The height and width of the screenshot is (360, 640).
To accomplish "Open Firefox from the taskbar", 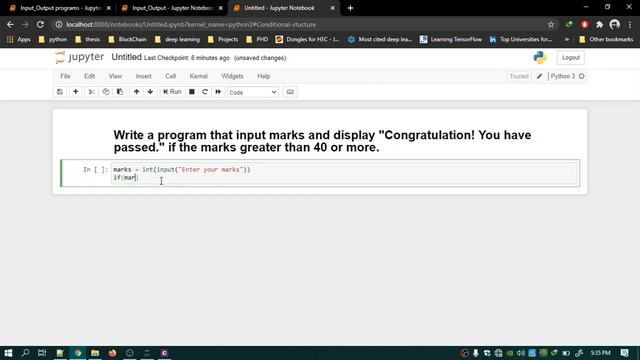I will pyautogui.click(x=112, y=353).
